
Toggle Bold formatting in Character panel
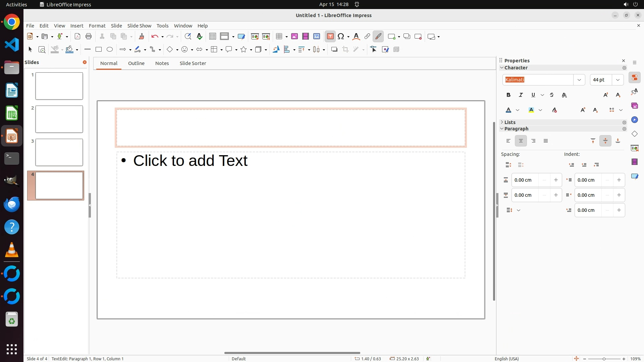coord(508,95)
